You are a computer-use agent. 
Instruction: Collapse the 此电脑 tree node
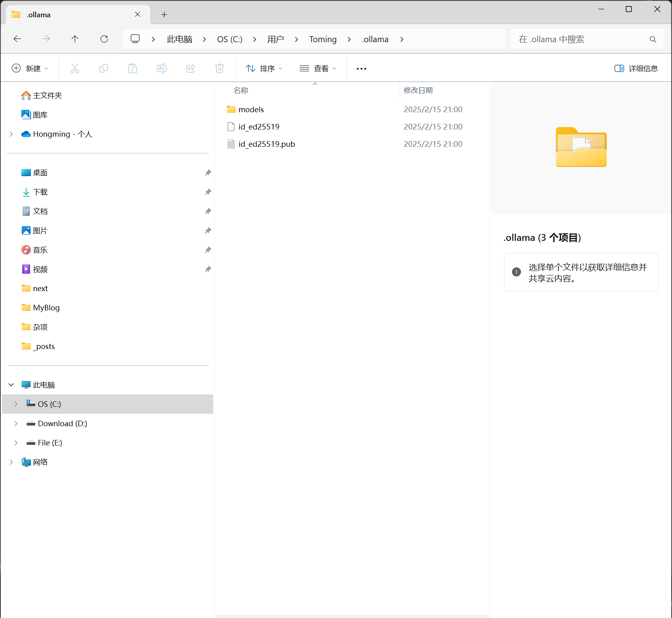click(x=11, y=385)
